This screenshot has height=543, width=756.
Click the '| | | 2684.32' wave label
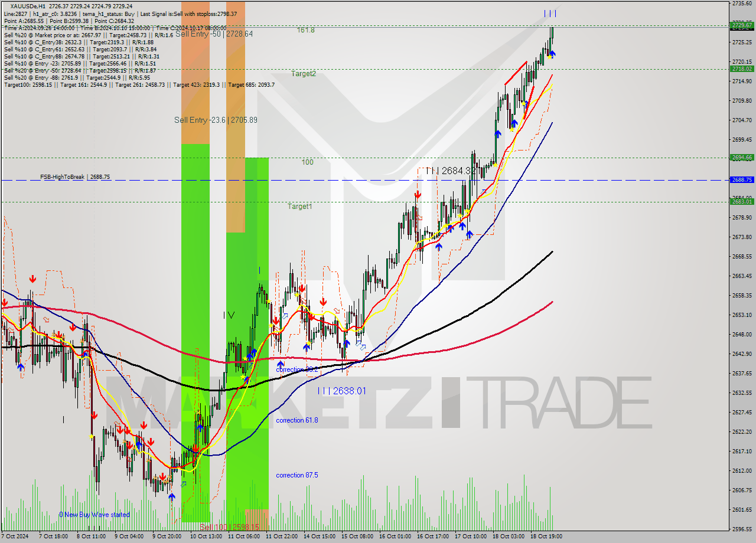[x=451, y=171]
